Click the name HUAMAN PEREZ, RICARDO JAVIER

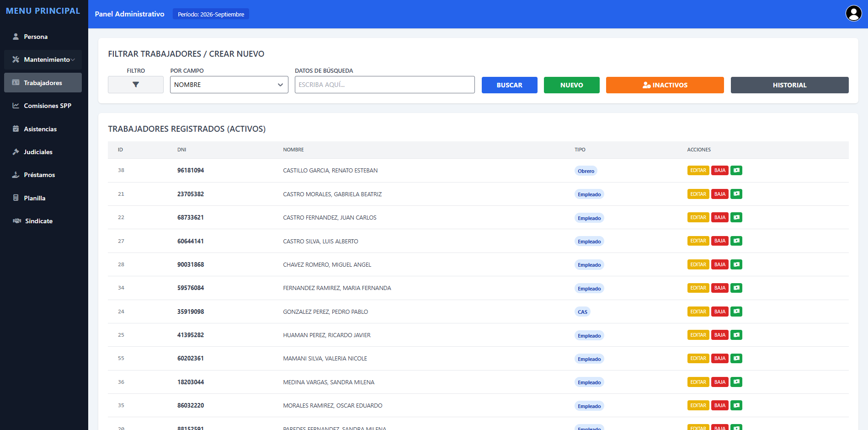pos(327,335)
